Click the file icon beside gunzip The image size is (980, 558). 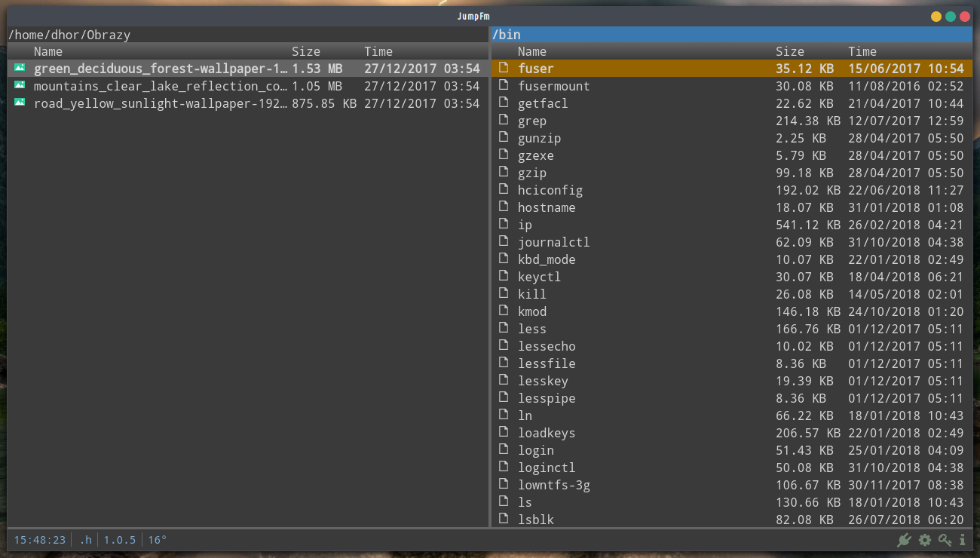click(x=504, y=137)
